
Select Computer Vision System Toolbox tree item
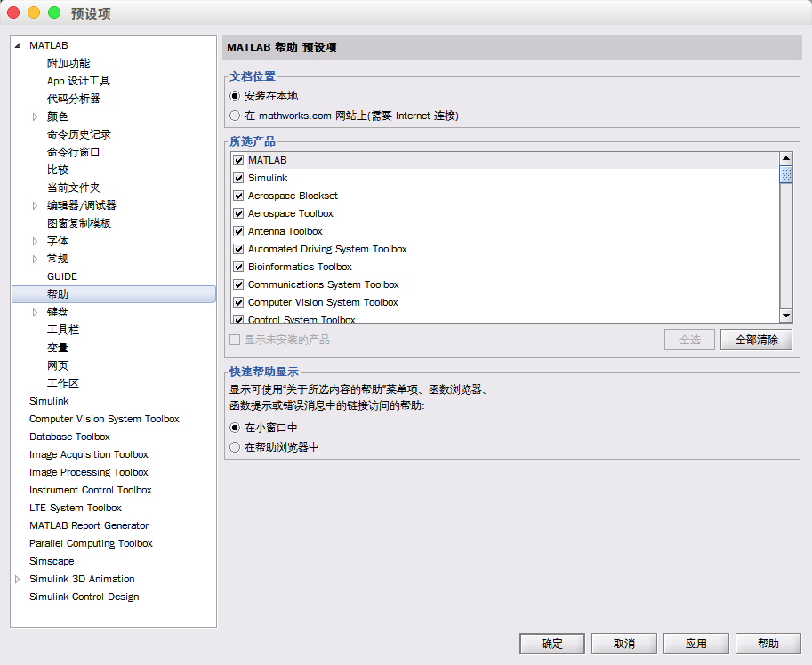(x=104, y=420)
